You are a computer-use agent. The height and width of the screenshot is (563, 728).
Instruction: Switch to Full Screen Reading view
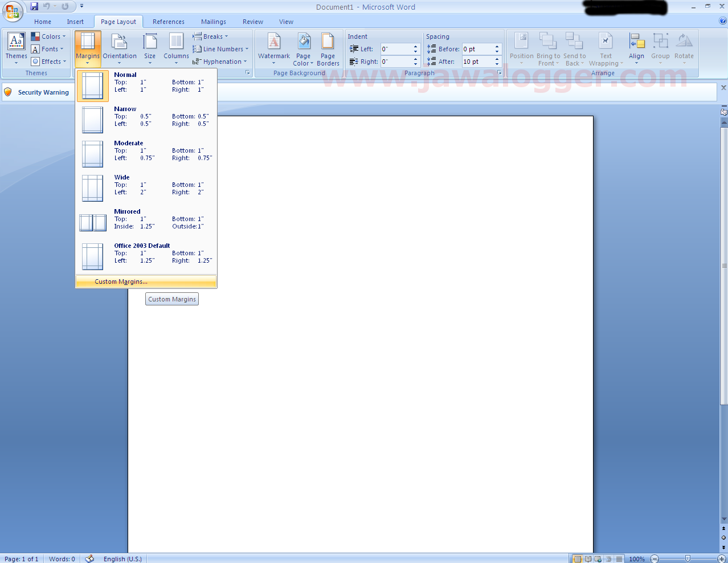588,559
